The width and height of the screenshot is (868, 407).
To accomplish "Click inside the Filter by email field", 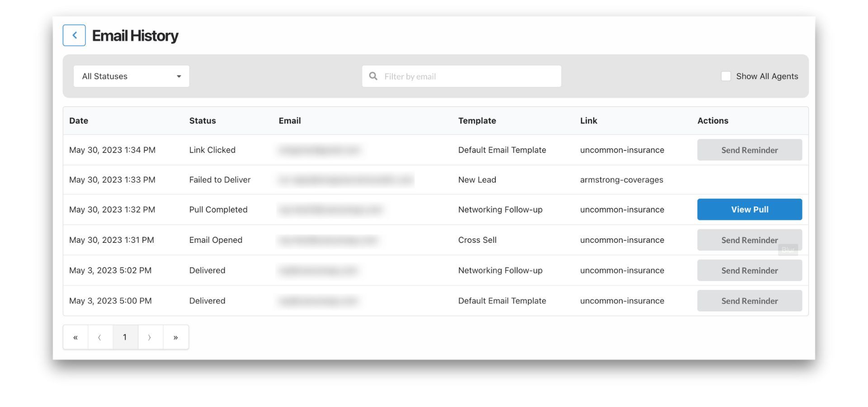I will pos(461,76).
